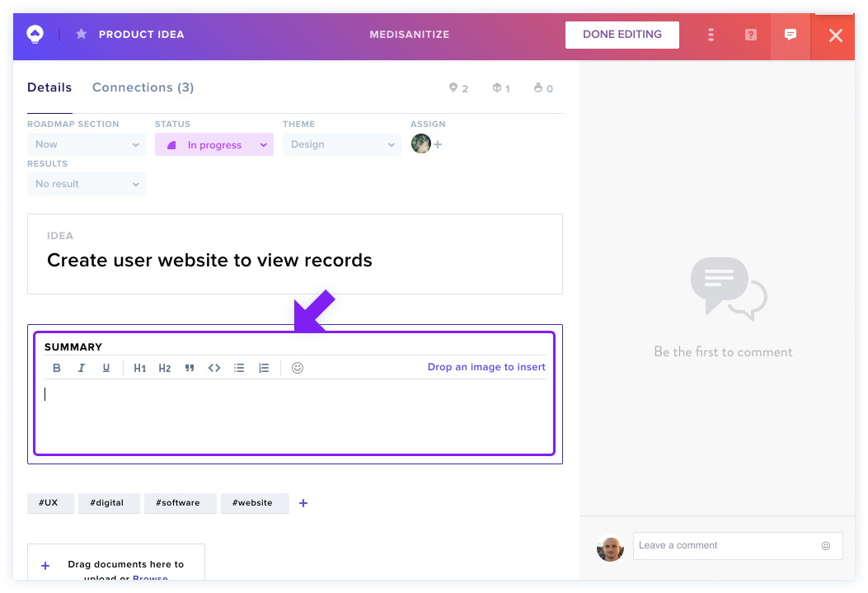
Task: Start a bulleted list in Summary
Action: pos(239,368)
